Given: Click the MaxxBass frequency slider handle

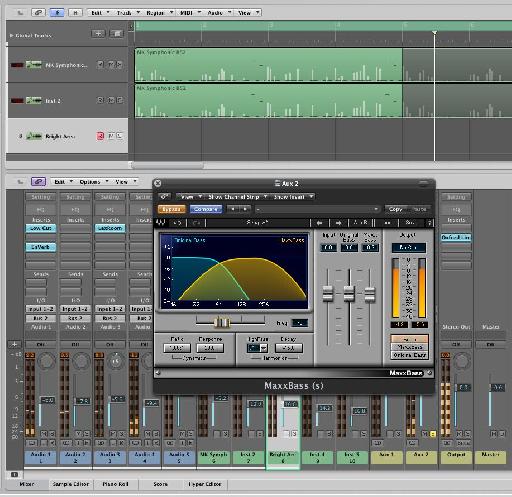Looking at the screenshot, I should click(222, 322).
